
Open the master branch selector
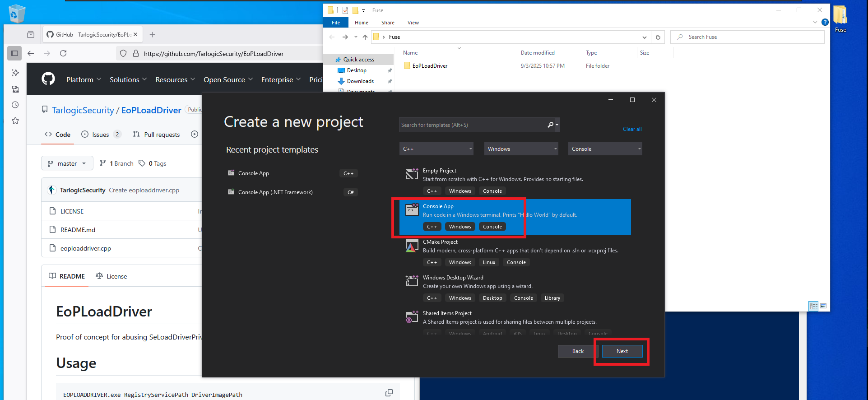(67, 163)
